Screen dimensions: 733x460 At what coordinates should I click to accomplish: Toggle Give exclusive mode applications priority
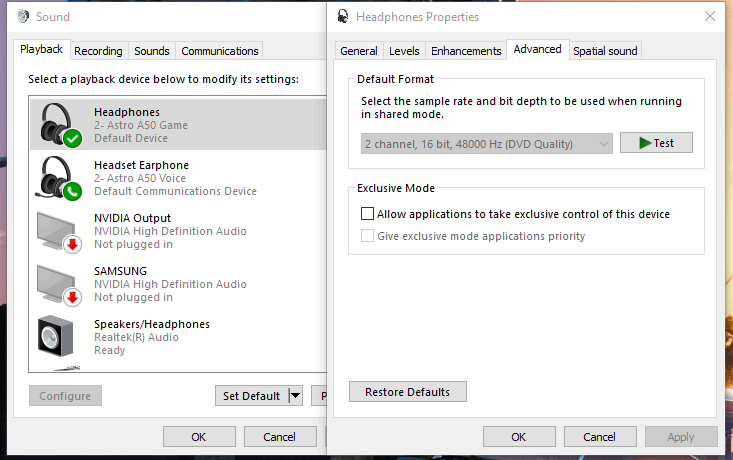coord(367,236)
